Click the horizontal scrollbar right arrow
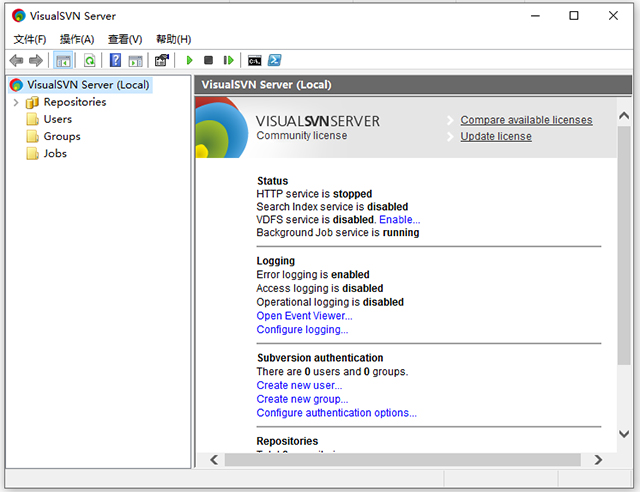 [x=598, y=460]
